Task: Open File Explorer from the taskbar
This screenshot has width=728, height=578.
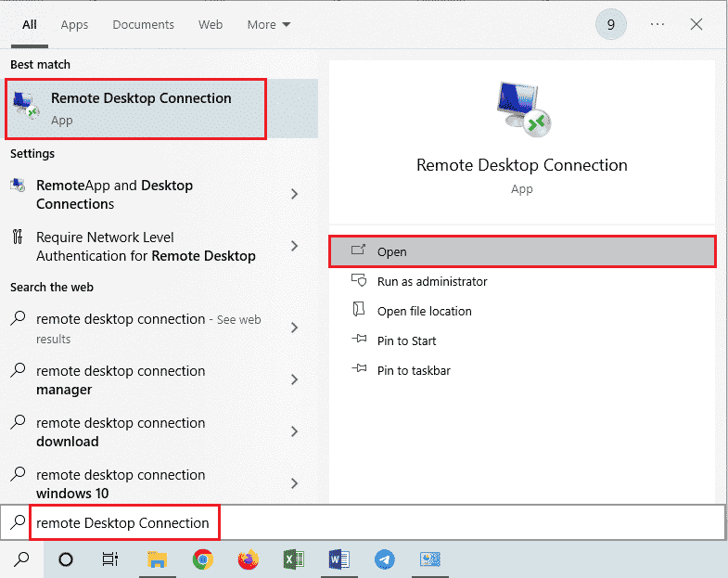Action: click(x=158, y=559)
